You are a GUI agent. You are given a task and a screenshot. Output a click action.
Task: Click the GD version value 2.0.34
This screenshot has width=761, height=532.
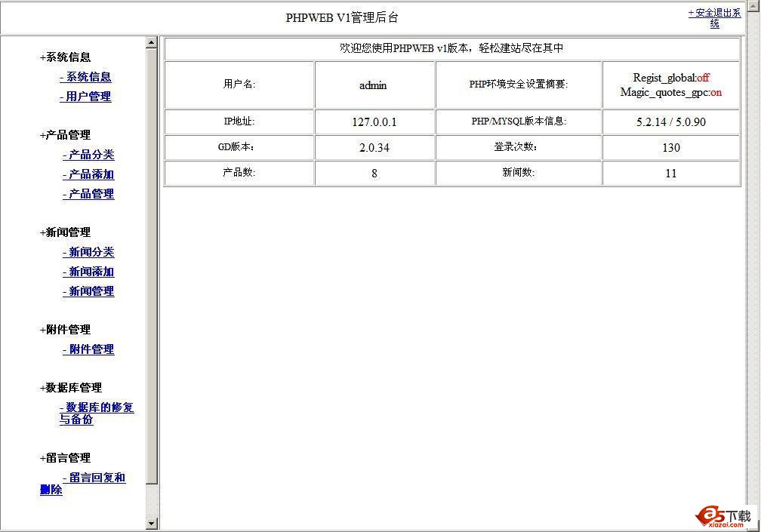(374, 147)
